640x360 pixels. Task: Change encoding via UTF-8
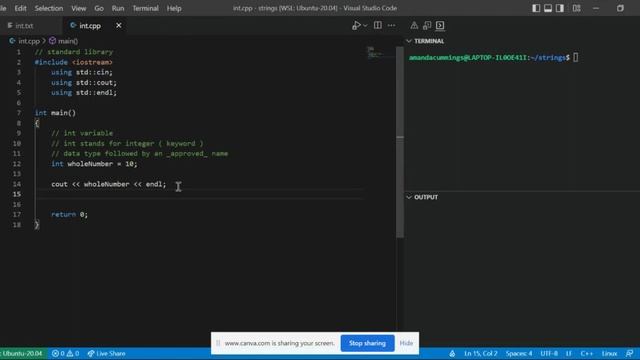tap(549, 353)
